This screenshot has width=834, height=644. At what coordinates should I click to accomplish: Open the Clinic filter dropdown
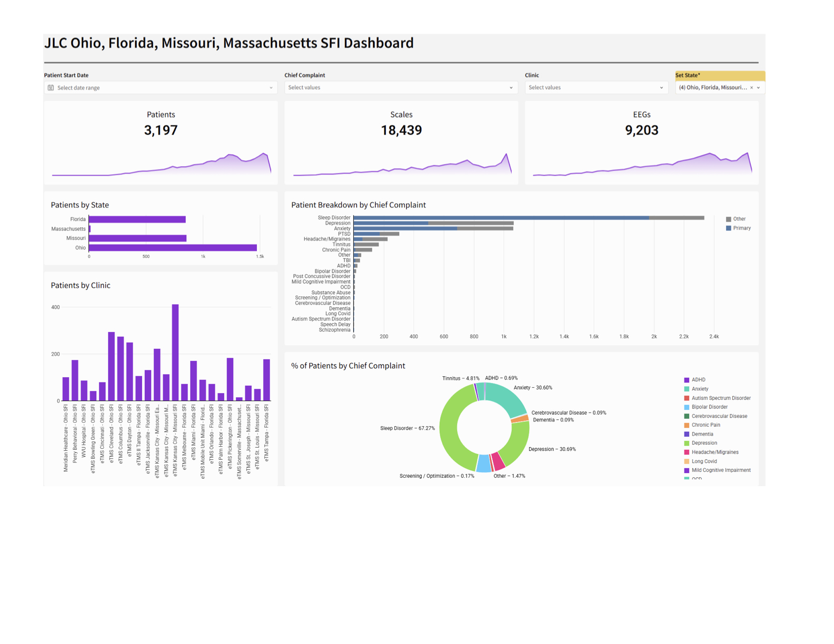click(x=595, y=88)
